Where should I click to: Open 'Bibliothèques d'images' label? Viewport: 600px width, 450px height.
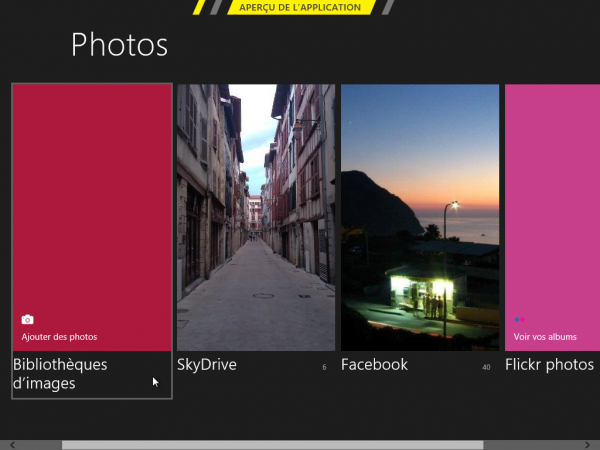pos(60,374)
